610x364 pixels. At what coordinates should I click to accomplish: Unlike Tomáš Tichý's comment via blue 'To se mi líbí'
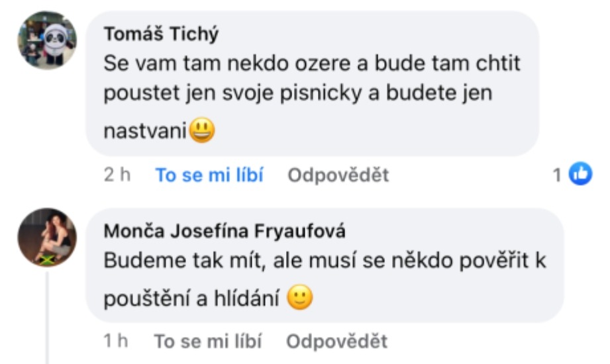click(x=209, y=175)
